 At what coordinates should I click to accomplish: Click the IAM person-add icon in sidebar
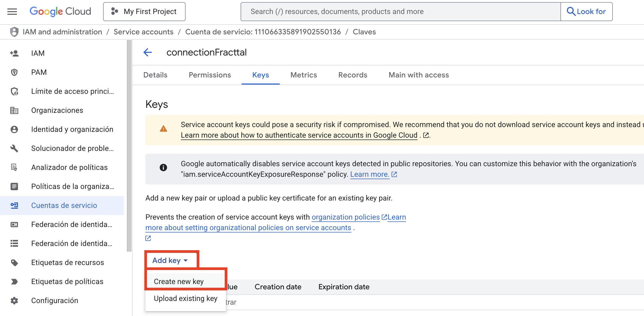point(14,53)
